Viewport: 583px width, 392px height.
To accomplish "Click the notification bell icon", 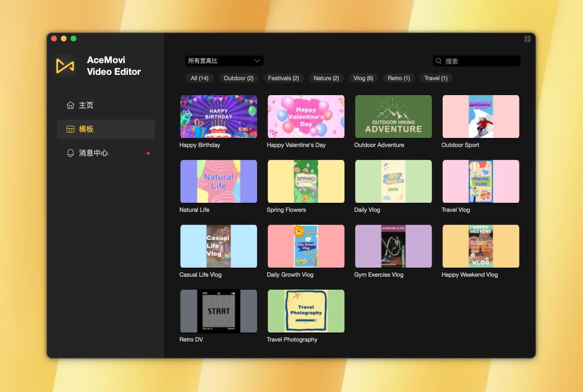I will click(70, 153).
